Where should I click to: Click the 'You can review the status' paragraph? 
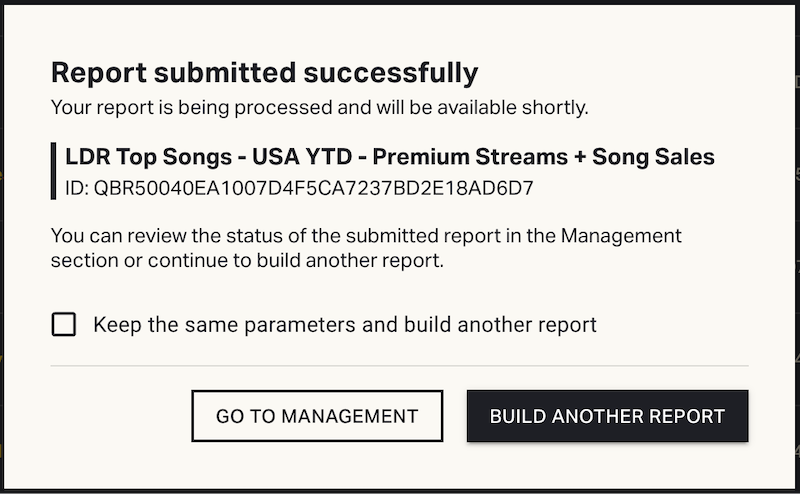pyautogui.click(x=366, y=237)
